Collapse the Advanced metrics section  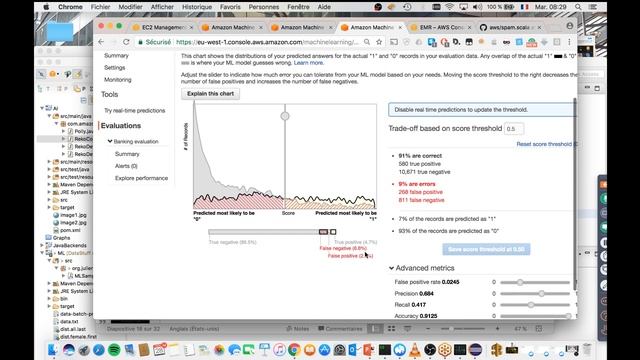391,268
